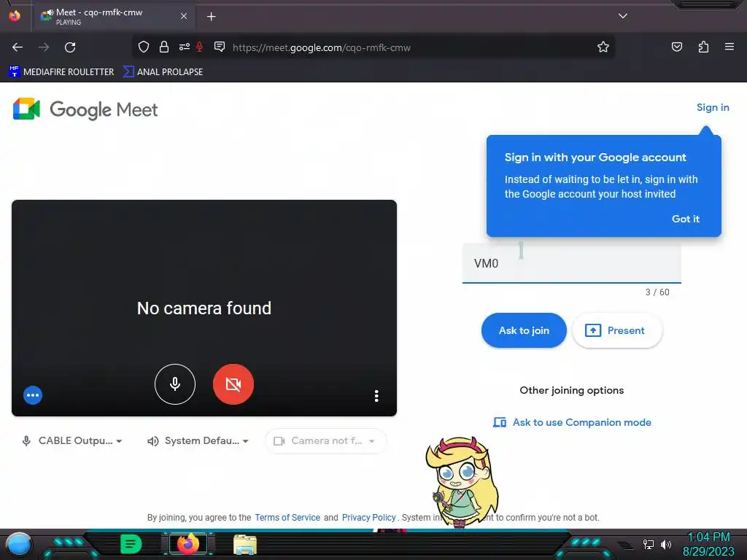Expand the CABLE Output microphone dropdown

[x=72, y=441]
